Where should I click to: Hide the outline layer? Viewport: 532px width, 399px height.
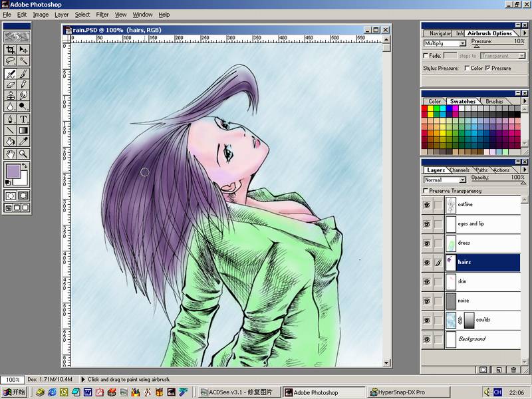(x=427, y=205)
